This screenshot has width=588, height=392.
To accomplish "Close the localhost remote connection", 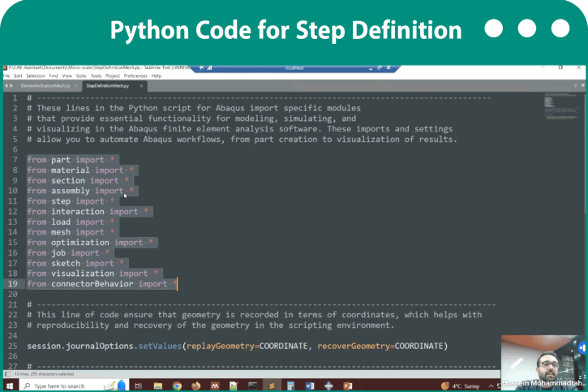I will tap(388, 68).
